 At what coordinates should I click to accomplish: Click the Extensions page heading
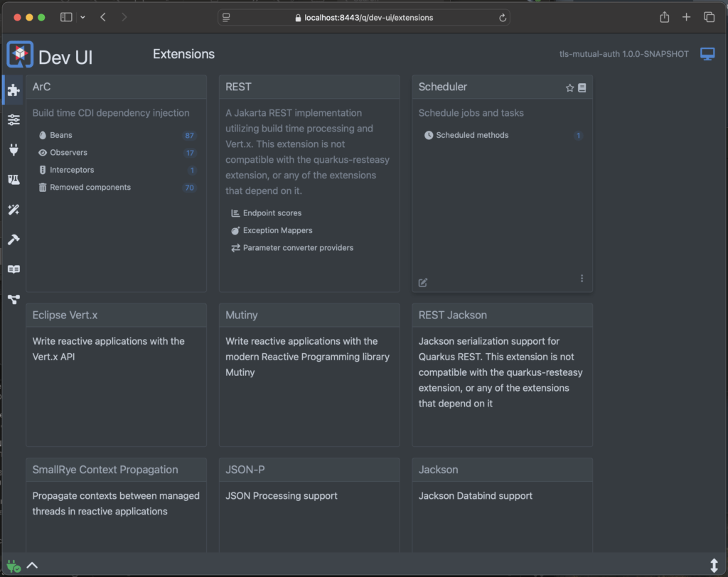(x=184, y=54)
